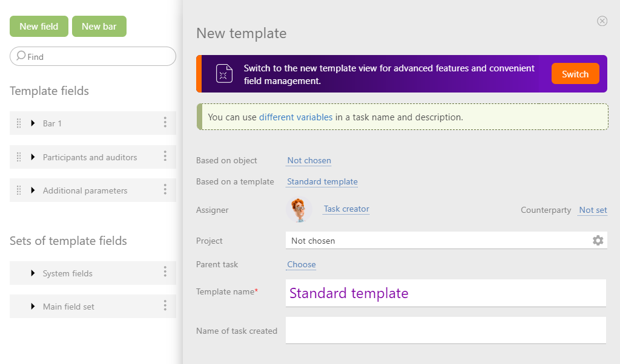Expand Additional parameters section
This screenshot has height=364, width=620.
click(x=33, y=190)
